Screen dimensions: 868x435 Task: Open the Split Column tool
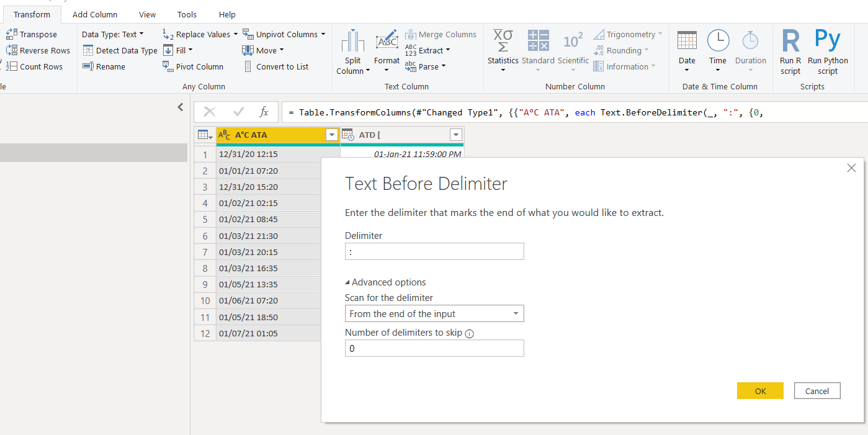point(353,52)
